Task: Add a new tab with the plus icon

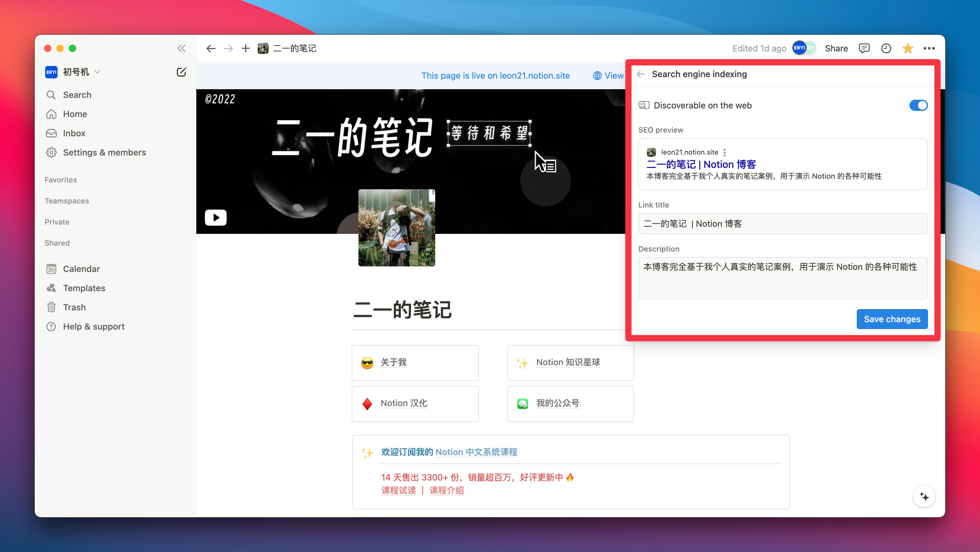Action: click(245, 48)
